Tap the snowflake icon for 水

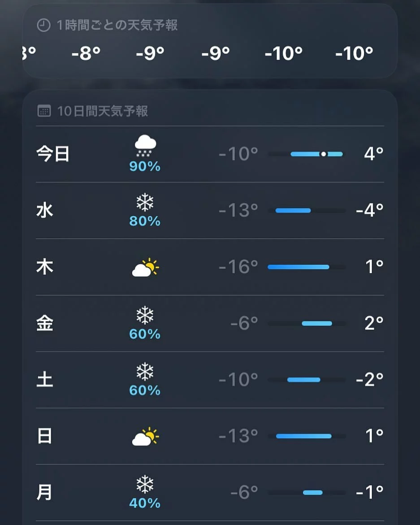pyautogui.click(x=145, y=204)
